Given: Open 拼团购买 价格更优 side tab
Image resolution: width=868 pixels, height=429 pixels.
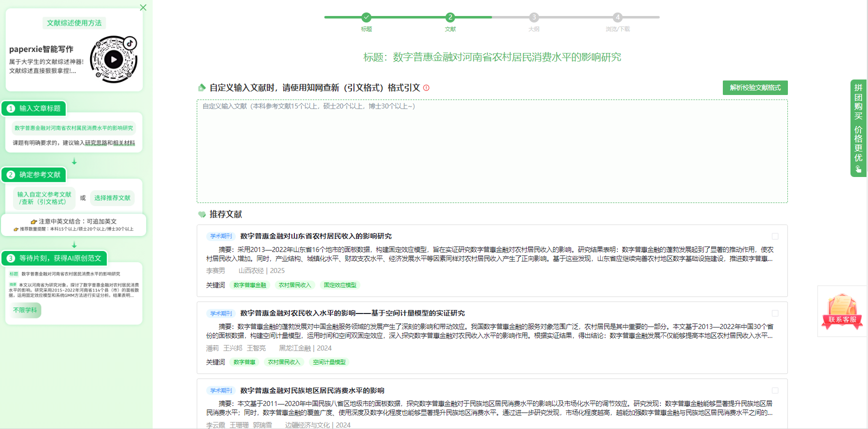Looking at the screenshot, I should (858, 127).
